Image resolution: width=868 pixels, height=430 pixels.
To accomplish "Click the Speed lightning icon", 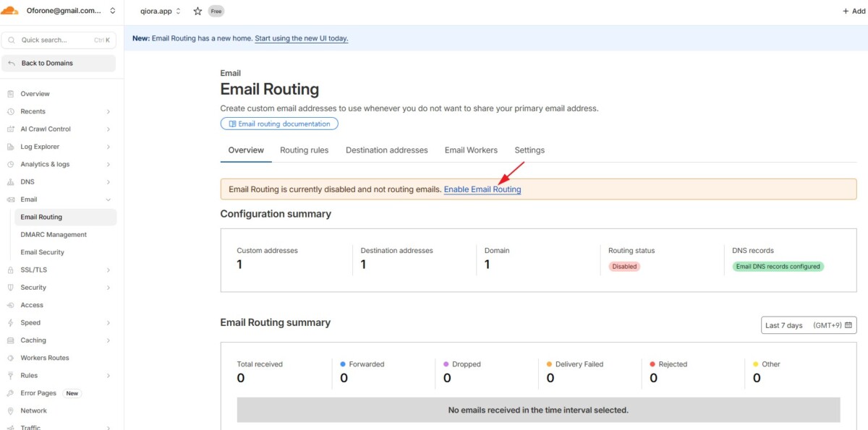I will pyautogui.click(x=11, y=322).
